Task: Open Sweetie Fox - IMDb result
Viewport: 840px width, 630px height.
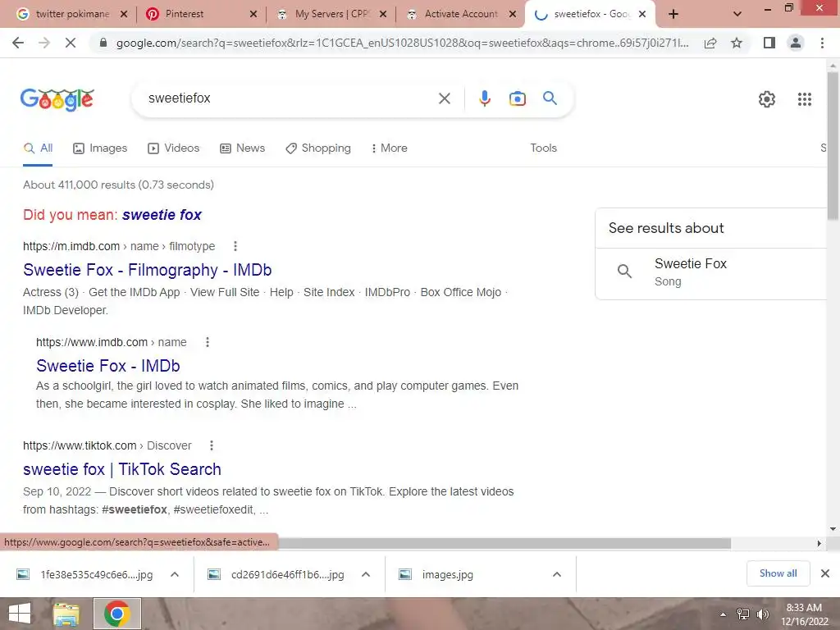Action: (107, 365)
